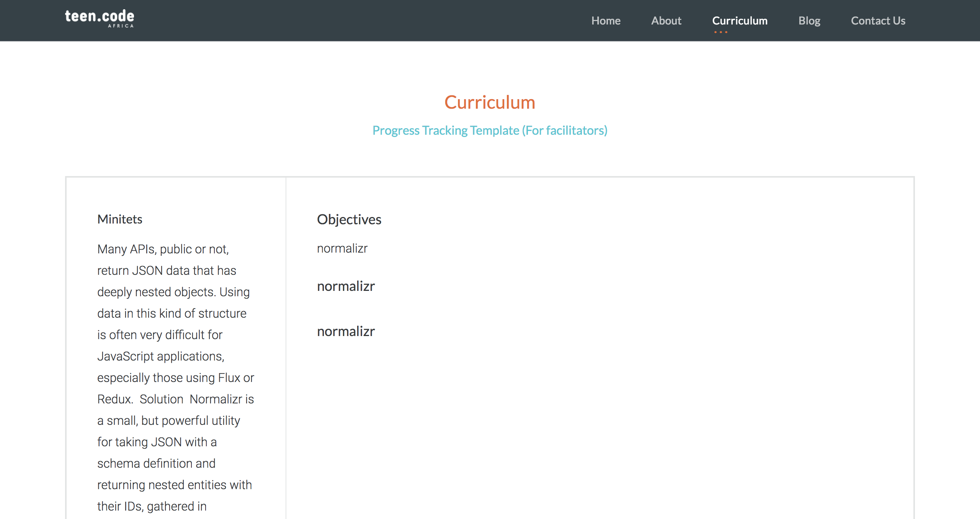Image resolution: width=980 pixels, height=519 pixels.
Task: Click the AFRICA text in logo
Action: 121,26
